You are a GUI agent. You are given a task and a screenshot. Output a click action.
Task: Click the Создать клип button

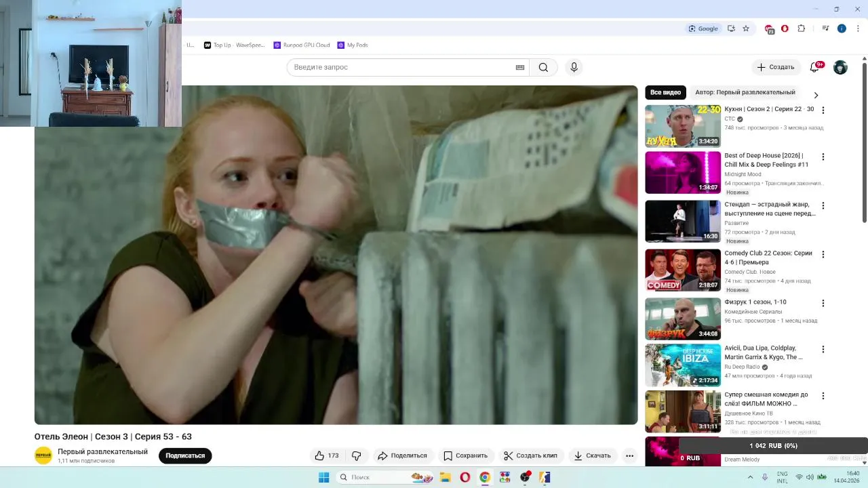(531, 455)
